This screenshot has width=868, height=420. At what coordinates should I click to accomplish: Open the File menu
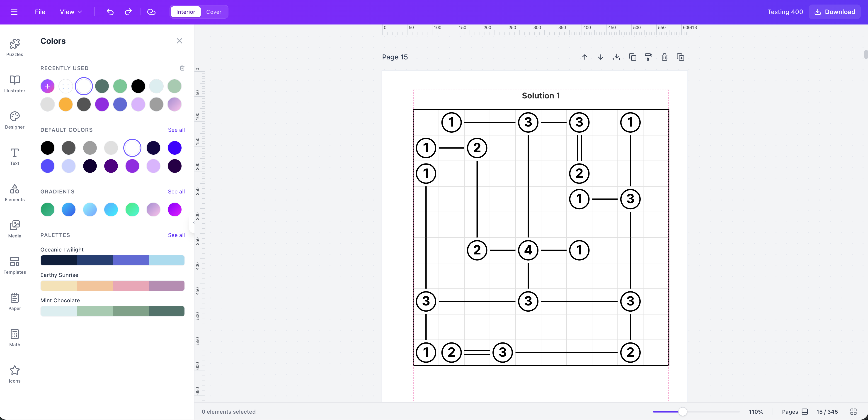coord(40,12)
